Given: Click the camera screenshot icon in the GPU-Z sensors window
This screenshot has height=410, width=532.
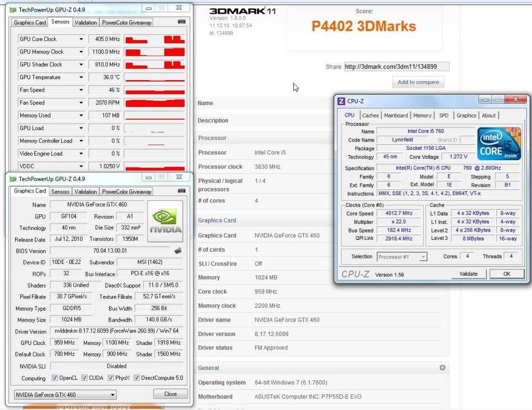Looking at the screenshot, I should coord(181,22).
